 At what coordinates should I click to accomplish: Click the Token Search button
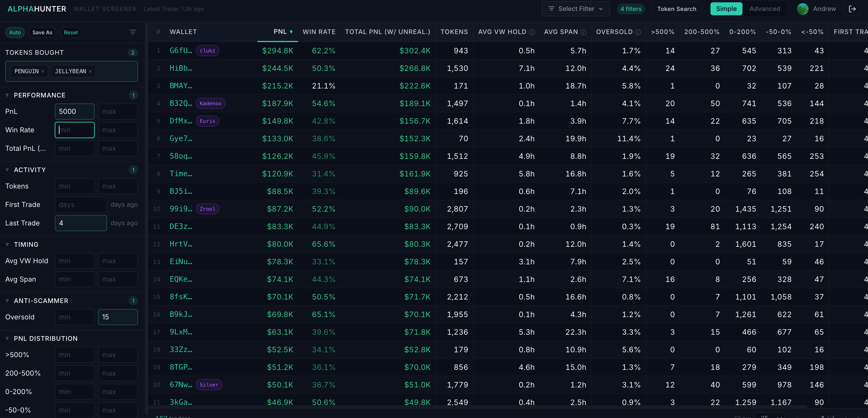point(676,9)
